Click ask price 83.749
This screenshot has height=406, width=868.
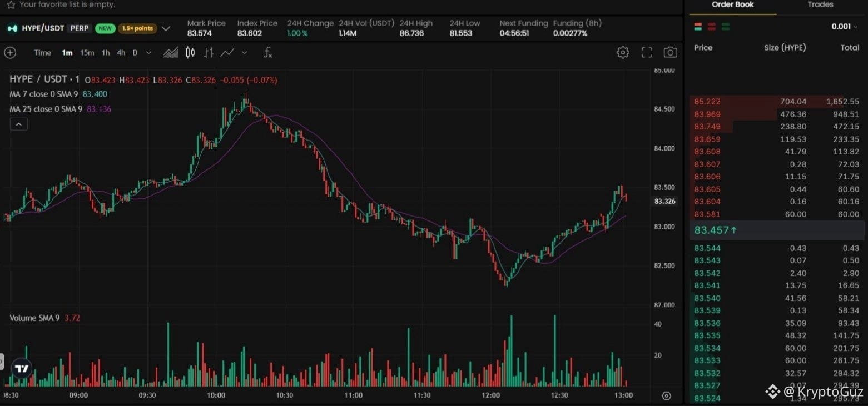(x=707, y=127)
